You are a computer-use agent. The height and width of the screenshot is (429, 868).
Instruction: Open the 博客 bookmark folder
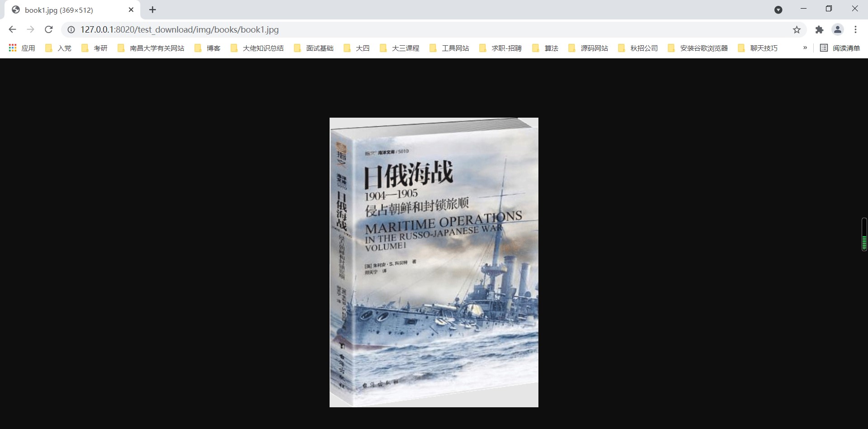tap(208, 48)
